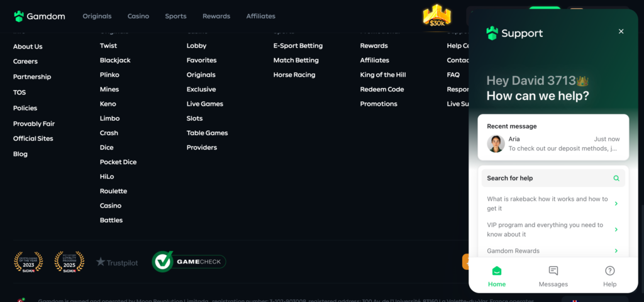
Task: Open the $30k crown jackpot icon
Action: click(437, 16)
